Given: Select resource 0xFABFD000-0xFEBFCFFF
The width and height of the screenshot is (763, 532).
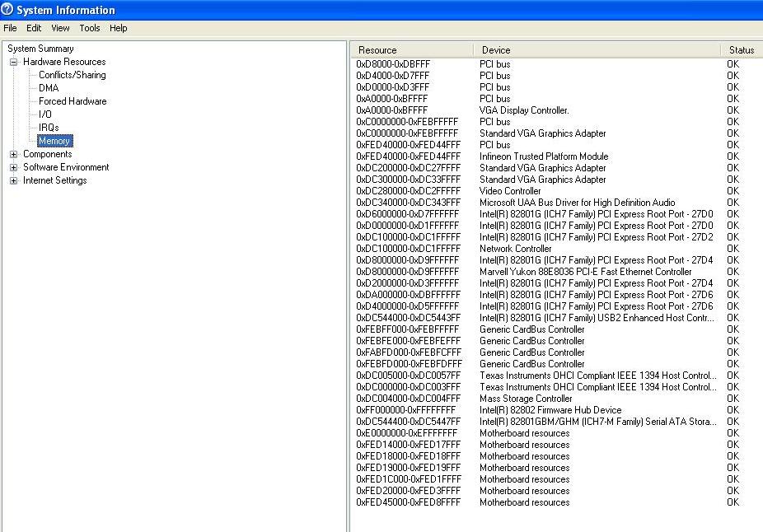Looking at the screenshot, I should (409, 352).
